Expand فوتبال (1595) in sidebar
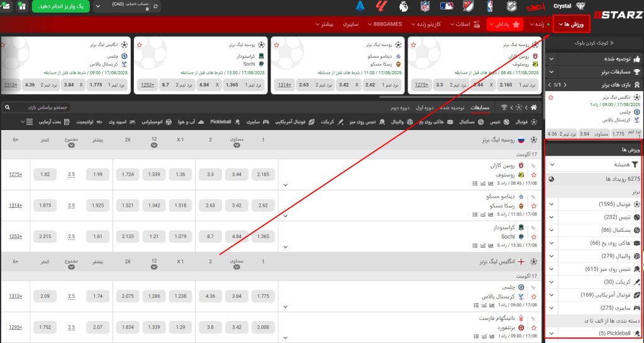Viewport: 644px width, 343px height. point(552,204)
